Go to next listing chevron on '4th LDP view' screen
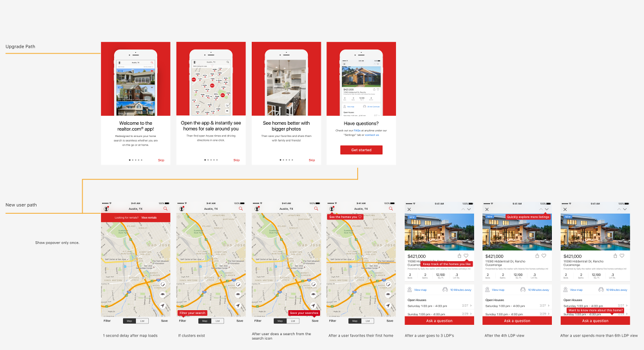Screen dimensions: 644x350 (547, 209)
